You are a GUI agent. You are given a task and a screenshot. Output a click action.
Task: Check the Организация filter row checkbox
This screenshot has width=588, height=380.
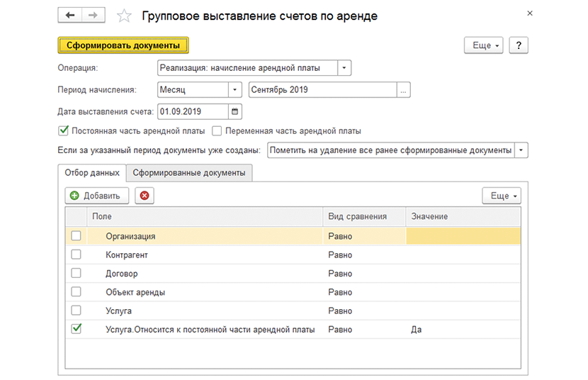(76, 235)
